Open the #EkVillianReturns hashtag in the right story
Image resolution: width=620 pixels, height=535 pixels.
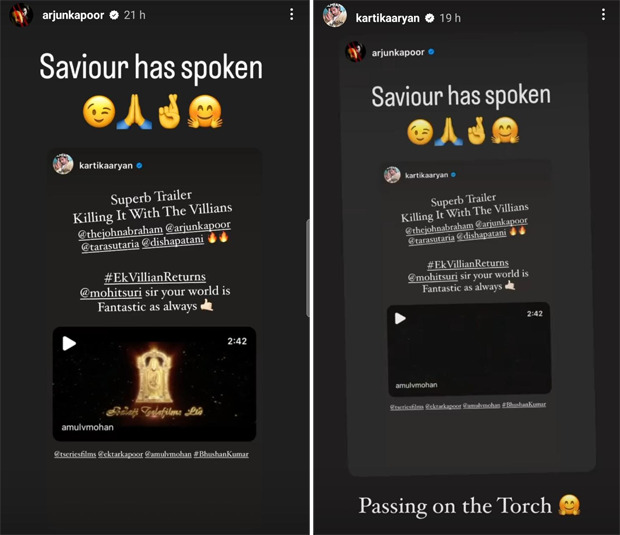point(468,264)
